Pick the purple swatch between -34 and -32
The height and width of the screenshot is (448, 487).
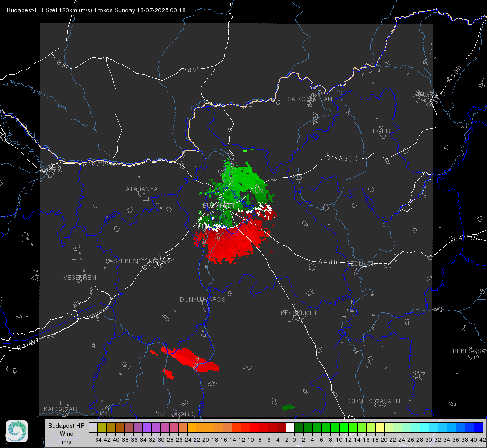[x=147, y=427]
